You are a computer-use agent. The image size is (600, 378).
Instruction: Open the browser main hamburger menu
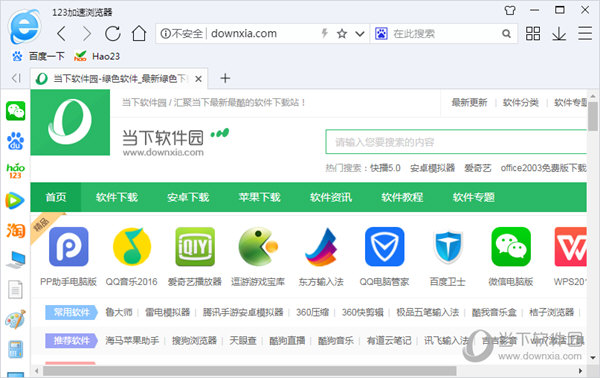tap(585, 33)
